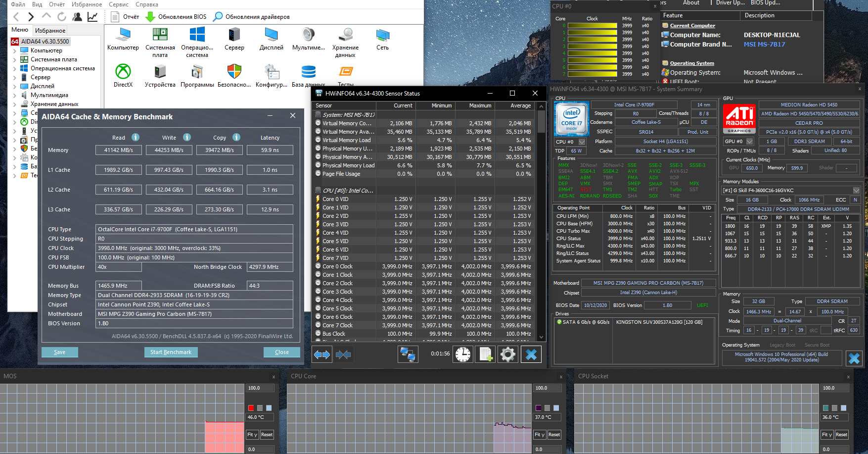Click Обновления BIOS toolbar button

pos(176,17)
